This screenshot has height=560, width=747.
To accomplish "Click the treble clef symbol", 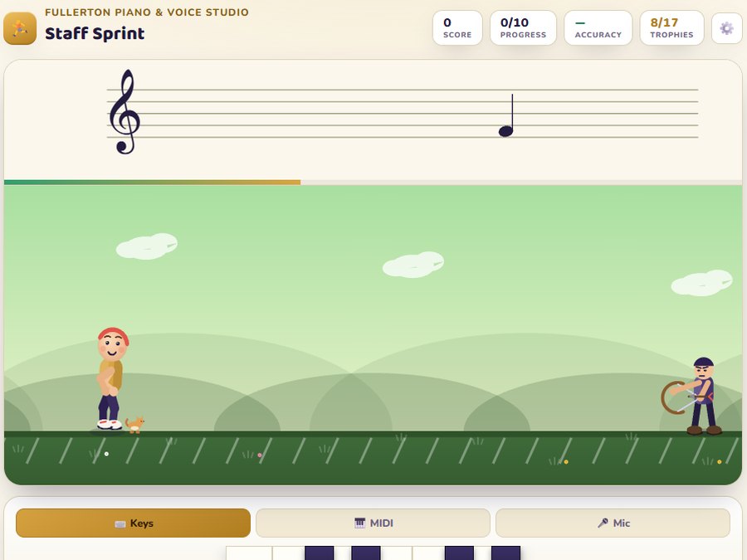I will (x=124, y=112).
